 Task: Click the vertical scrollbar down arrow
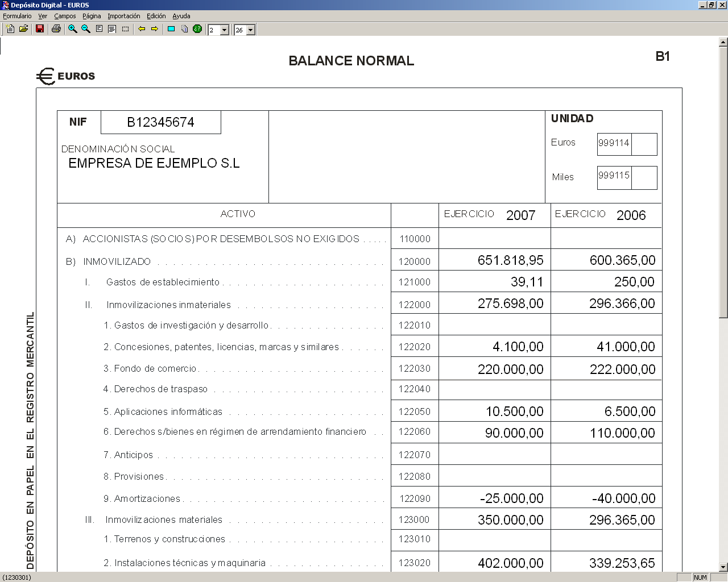(x=723, y=567)
